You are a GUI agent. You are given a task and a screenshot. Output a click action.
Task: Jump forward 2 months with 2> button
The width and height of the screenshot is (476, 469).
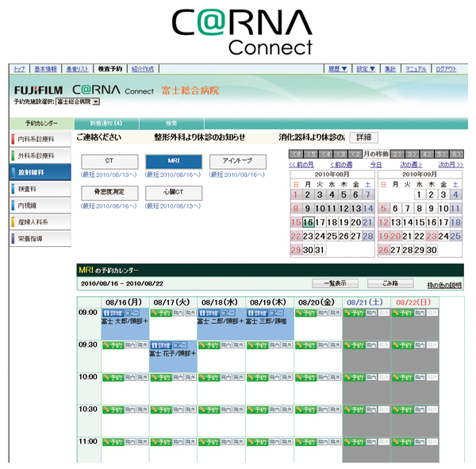[x=397, y=154]
